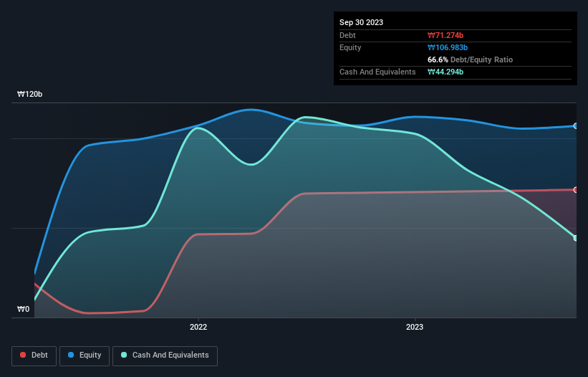Toggle the Debt series legend button

[34, 355]
